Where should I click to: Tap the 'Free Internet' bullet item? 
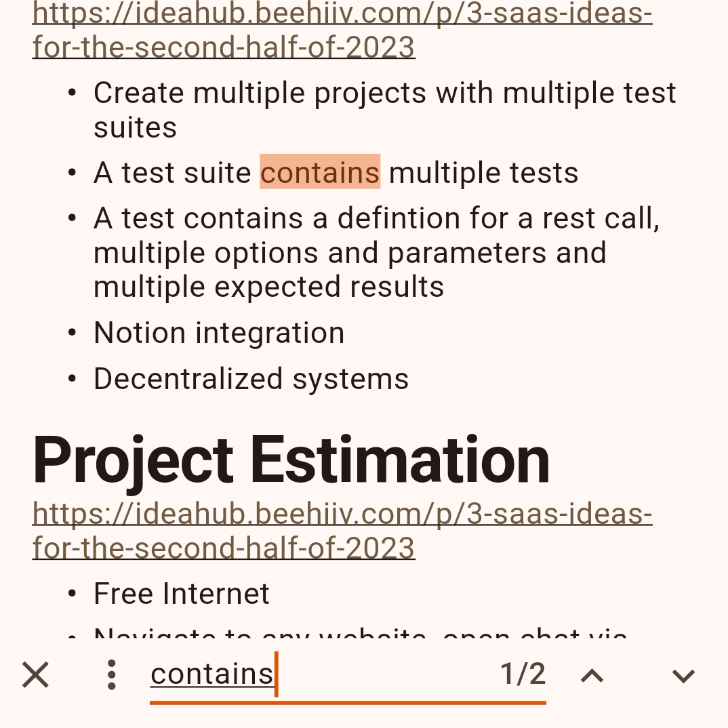point(182,594)
